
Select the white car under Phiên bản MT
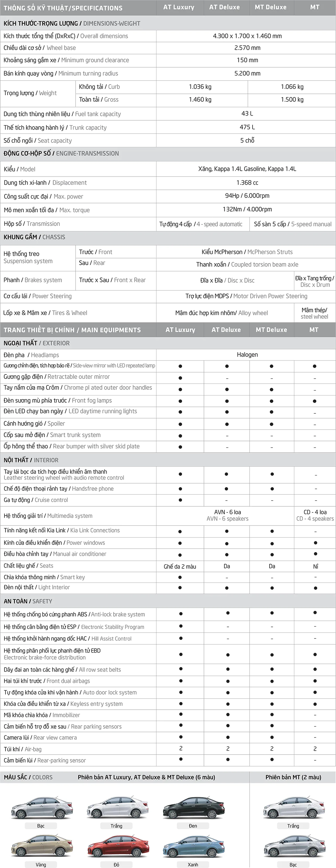293,808
